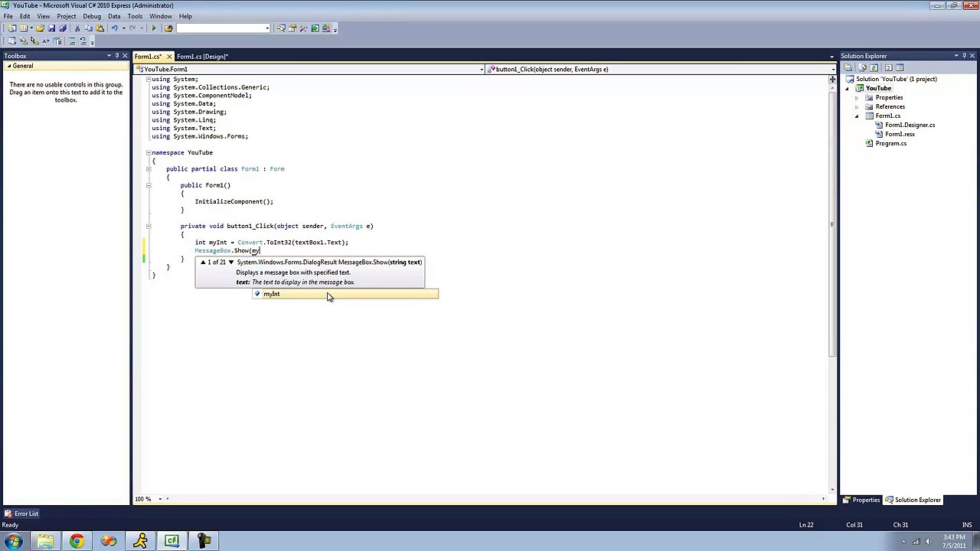Viewport: 980px width, 551px height.
Task: Open Windows Explorer from the taskbar
Action: pyautogui.click(x=45, y=541)
